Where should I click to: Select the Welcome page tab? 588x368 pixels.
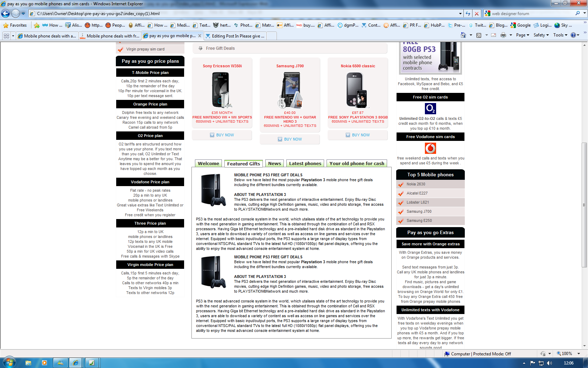(x=208, y=163)
